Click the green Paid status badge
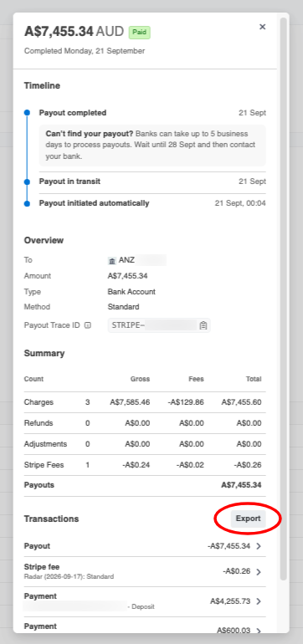The width and height of the screenshot is (303, 644). 140,33
